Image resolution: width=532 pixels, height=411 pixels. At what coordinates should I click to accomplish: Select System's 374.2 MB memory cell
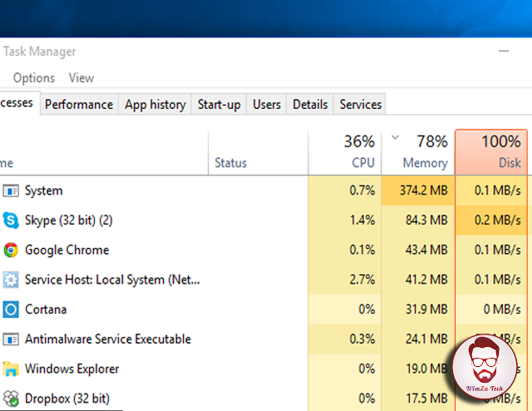pos(417,191)
